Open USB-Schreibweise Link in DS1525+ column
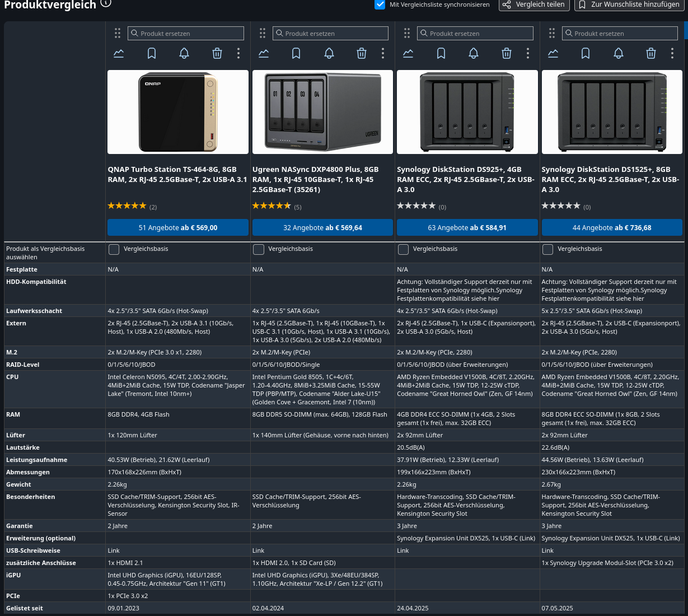 pyautogui.click(x=547, y=550)
